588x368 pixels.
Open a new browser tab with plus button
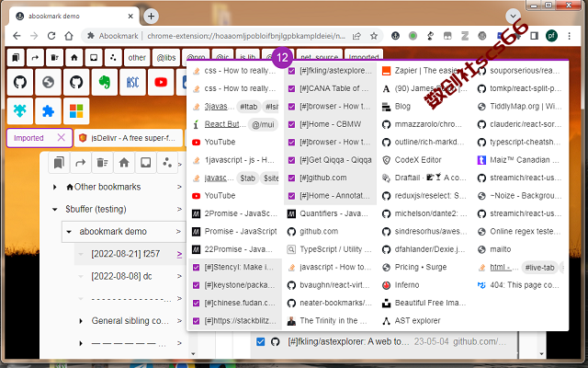[x=151, y=17]
